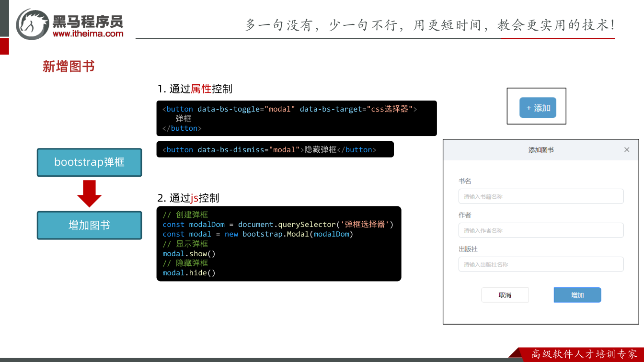
Task: Click the 添加图书 dialog title
Action: point(541,150)
